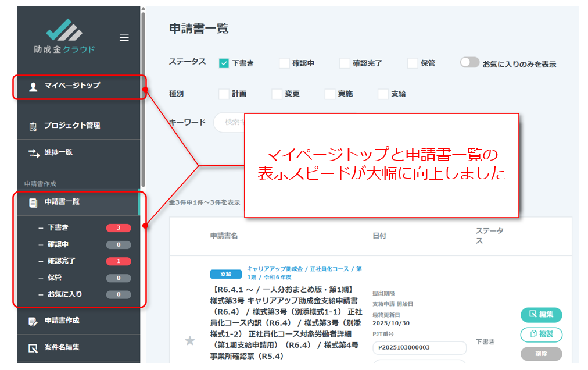Select 確認完了 submenu item in sidebar
588x370 pixels.
62,261
